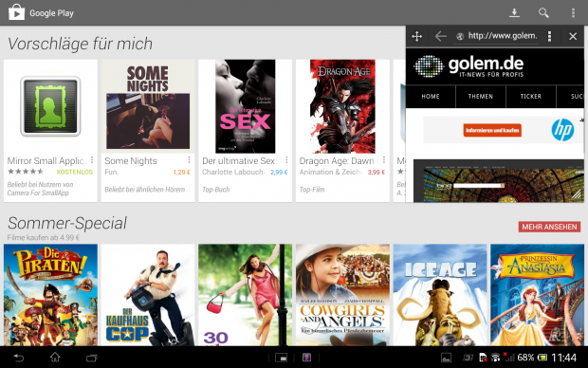
Task: Tap the move handle of the small browser
Action: point(416,36)
